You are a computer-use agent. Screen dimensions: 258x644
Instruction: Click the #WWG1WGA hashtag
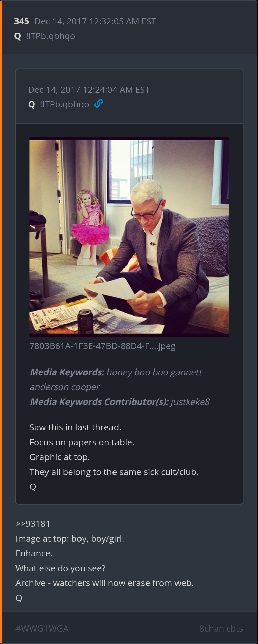tap(42, 629)
